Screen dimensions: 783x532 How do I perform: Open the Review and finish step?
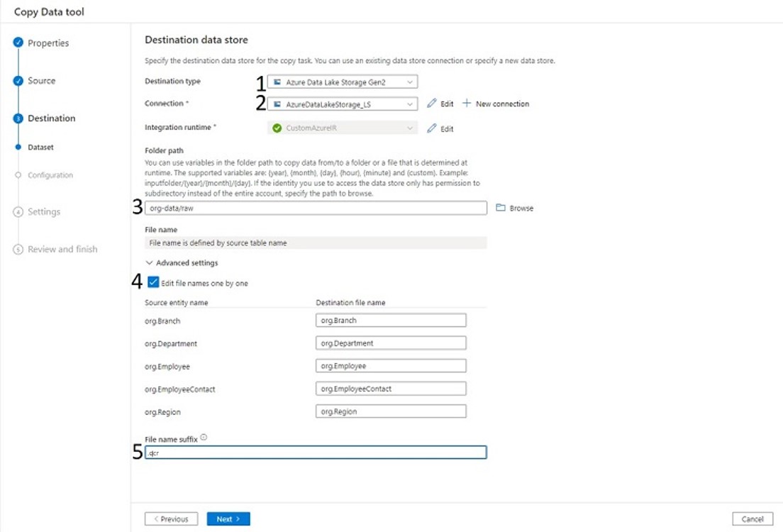click(62, 250)
